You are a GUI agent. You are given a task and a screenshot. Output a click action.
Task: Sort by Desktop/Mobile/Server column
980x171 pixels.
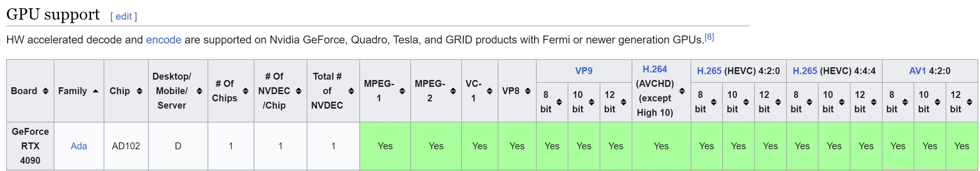click(199, 91)
